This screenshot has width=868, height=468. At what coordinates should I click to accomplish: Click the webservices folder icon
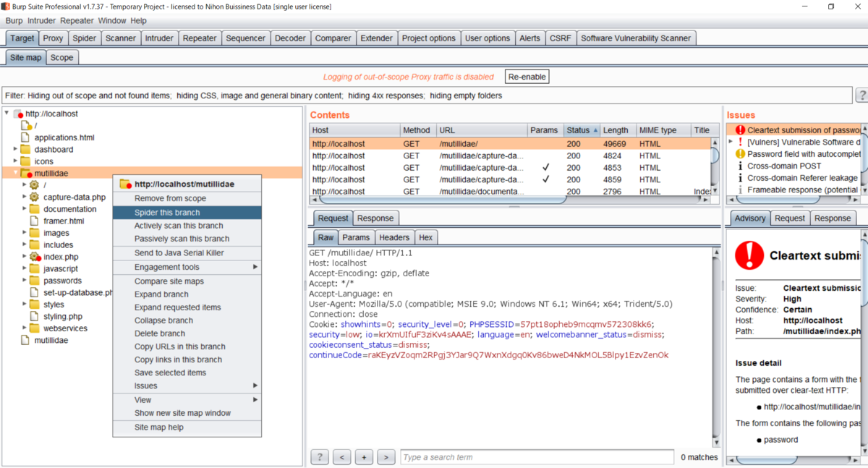(34, 328)
